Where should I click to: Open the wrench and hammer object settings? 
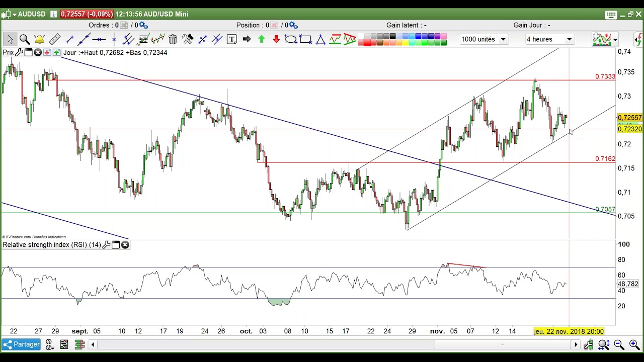[188, 39]
